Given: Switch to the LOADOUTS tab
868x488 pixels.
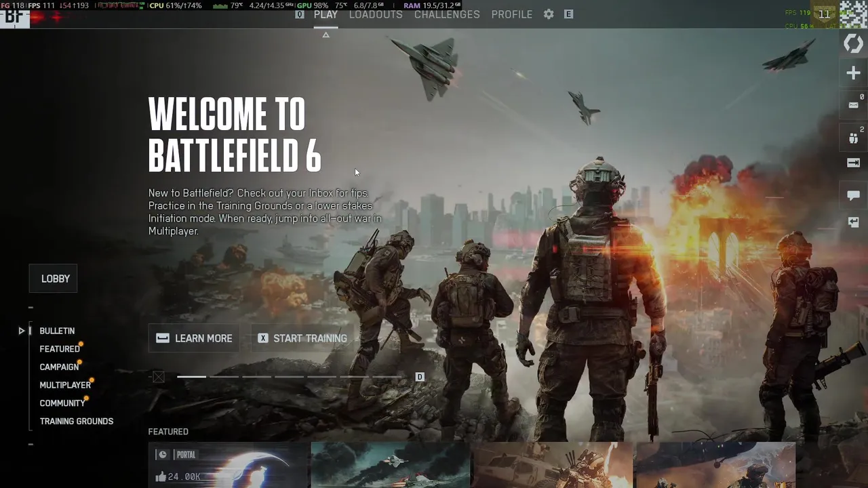Looking at the screenshot, I should coord(376,14).
